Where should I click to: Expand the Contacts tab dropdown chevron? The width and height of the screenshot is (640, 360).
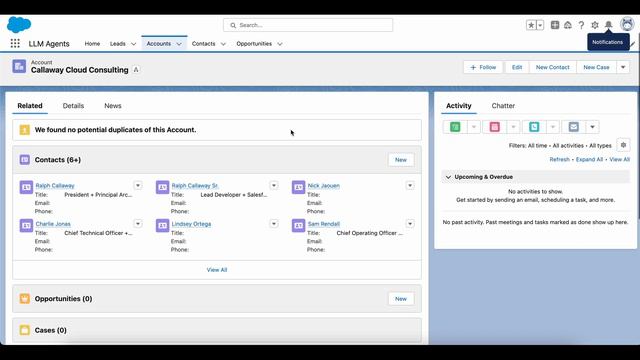(223, 44)
